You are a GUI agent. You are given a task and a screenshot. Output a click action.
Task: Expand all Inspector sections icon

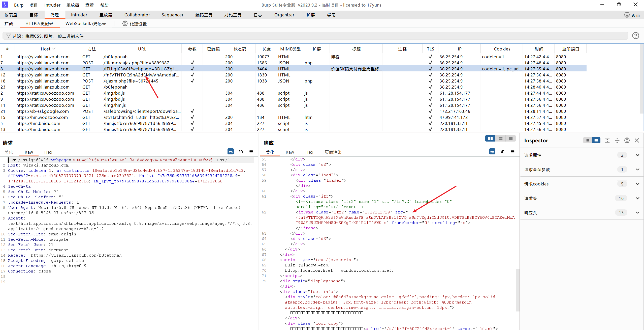(607, 141)
